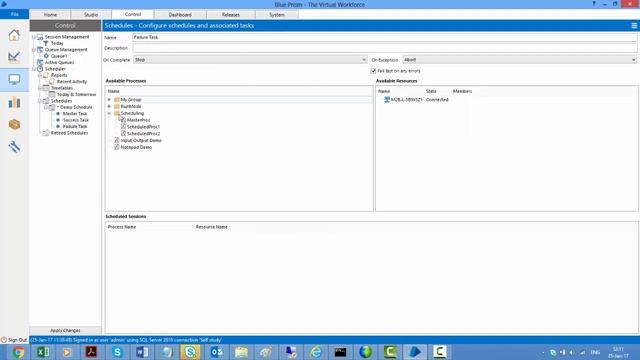
Task: Click the Description input field
Action: coord(384,48)
